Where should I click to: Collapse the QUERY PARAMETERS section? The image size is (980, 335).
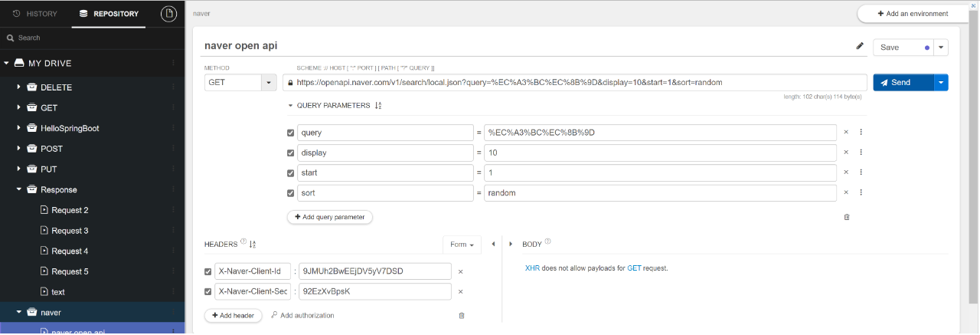coord(290,106)
